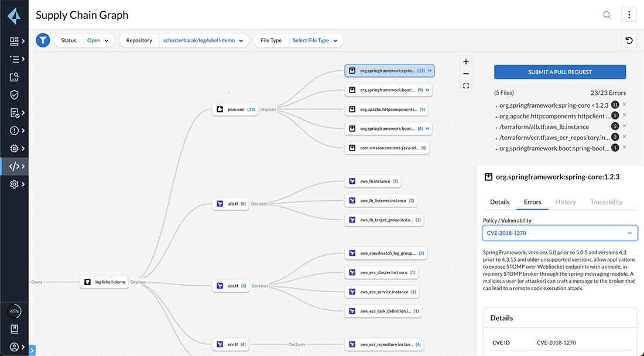Viewport: 644px width, 356px height.
Task: Toggle fullscreen graph view icon
Action: (466, 86)
